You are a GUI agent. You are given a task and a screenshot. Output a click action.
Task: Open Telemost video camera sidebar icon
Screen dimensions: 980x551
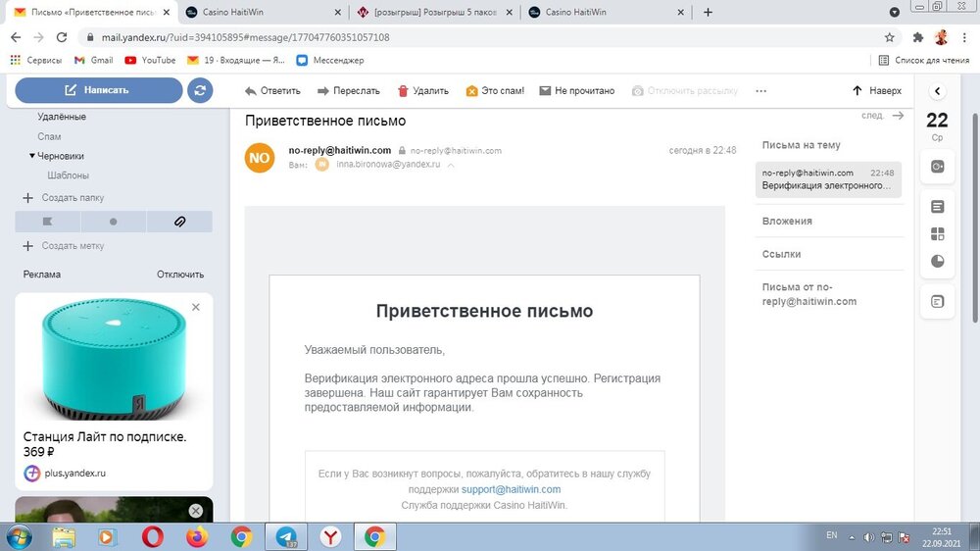pos(937,167)
